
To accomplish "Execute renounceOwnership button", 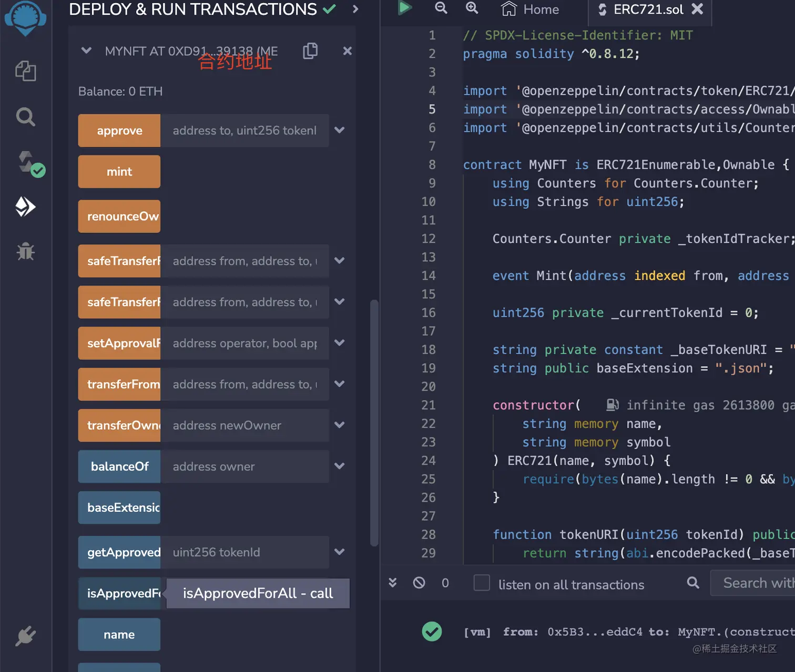I will click(119, 216).
